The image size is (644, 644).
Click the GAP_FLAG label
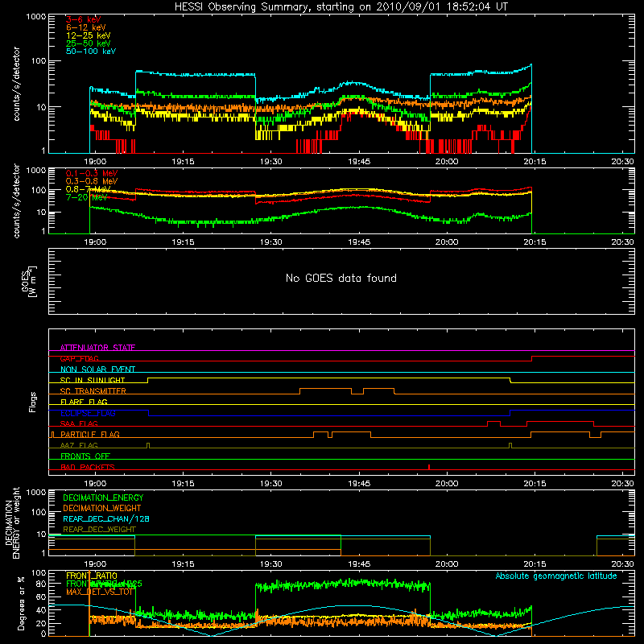coord(79,358)
